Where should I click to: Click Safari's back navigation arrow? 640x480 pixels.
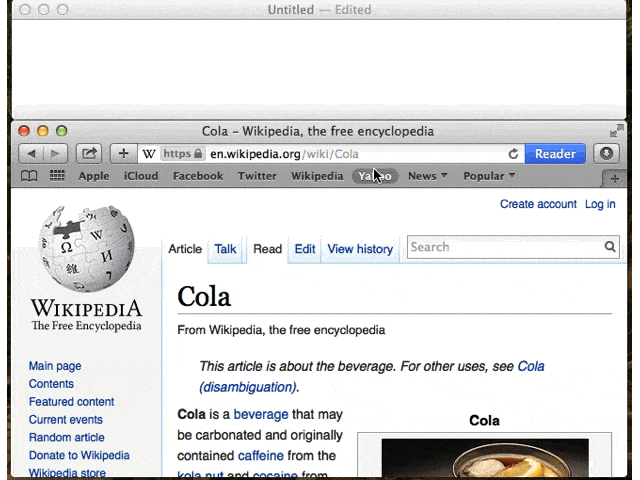(31, 154)
